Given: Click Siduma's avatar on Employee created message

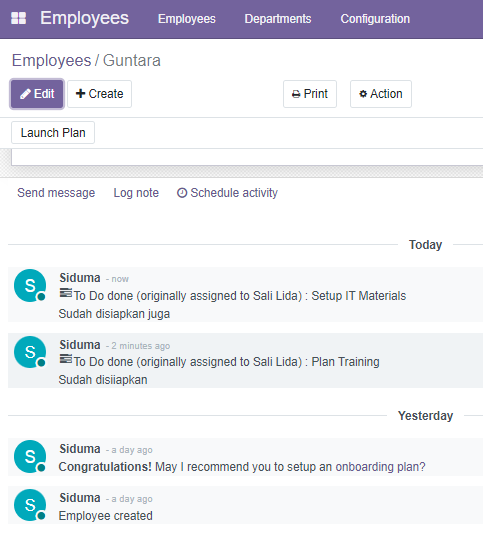Looking at the screenshot, I should point(30,505).
